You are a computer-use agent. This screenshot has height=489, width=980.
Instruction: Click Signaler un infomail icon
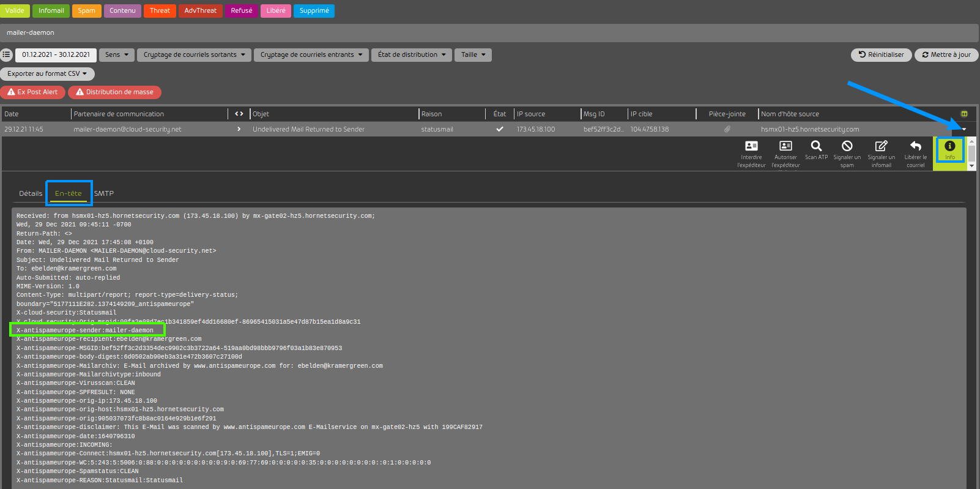tap(881, 146)
